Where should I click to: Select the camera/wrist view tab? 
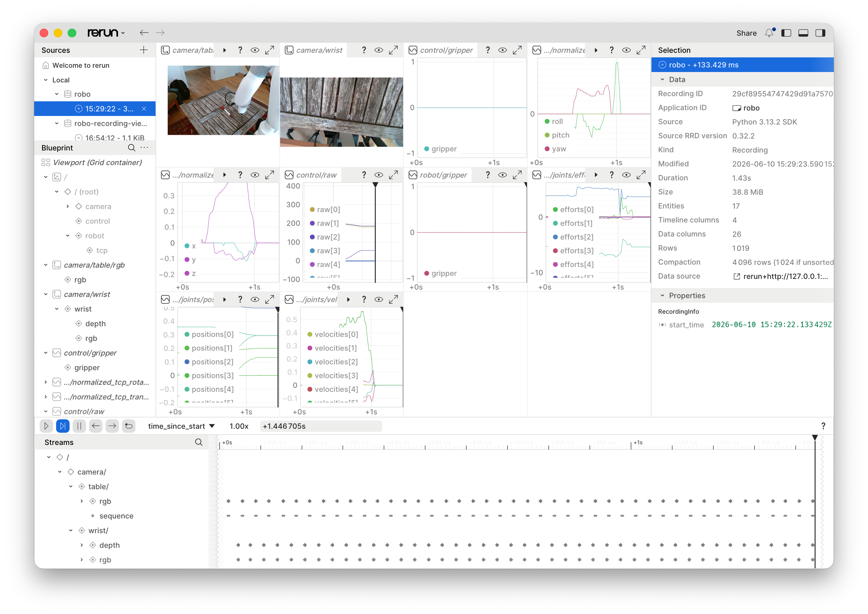click(314, 50)
